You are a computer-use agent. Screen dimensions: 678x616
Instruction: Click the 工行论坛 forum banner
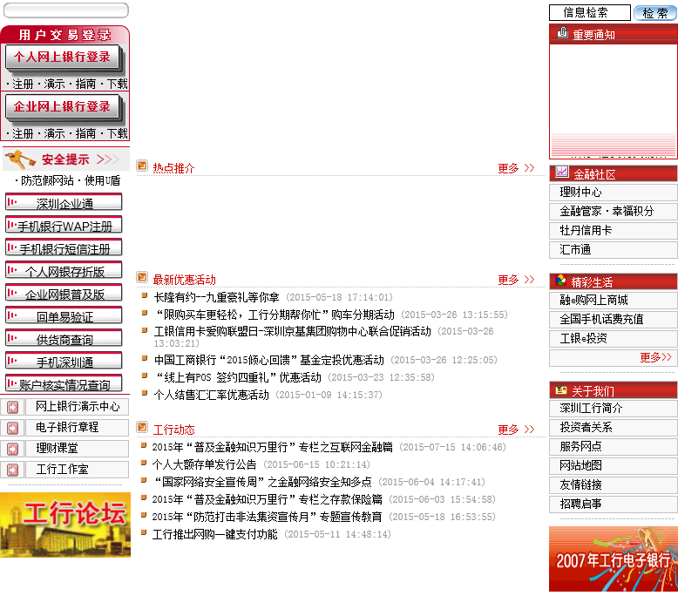coord(65,525)
